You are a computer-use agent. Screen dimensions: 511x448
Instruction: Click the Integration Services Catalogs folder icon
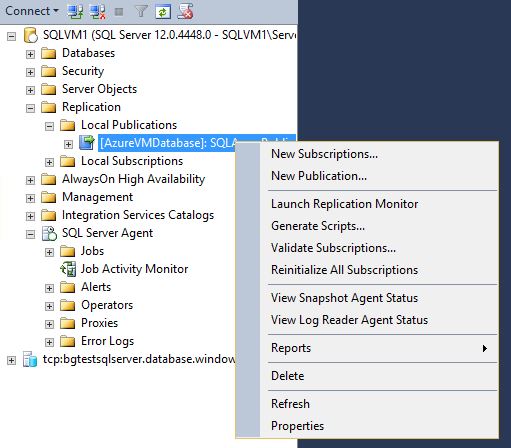coord(49,215)
